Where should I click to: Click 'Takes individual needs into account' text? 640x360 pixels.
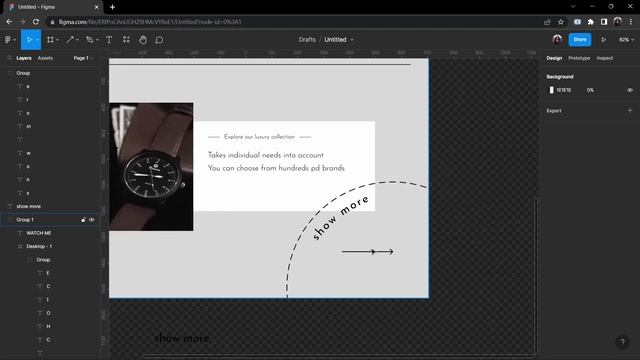point(266,155)
